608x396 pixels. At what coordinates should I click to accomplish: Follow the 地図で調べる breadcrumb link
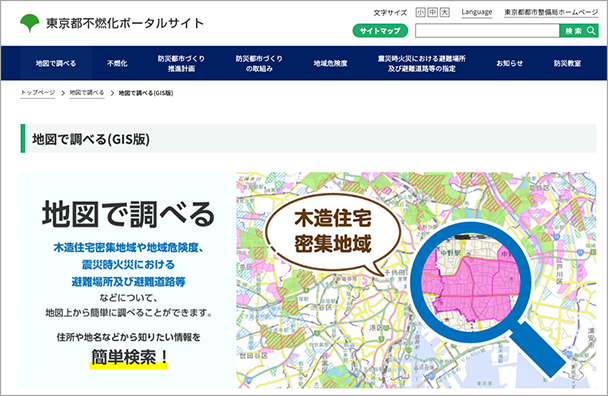coord(87,93)
